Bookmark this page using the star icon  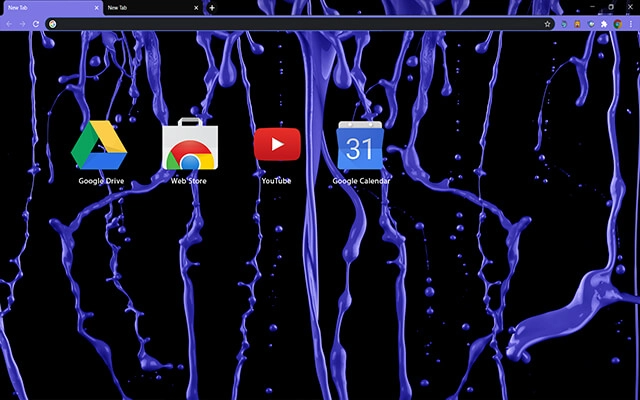point(547,24)
